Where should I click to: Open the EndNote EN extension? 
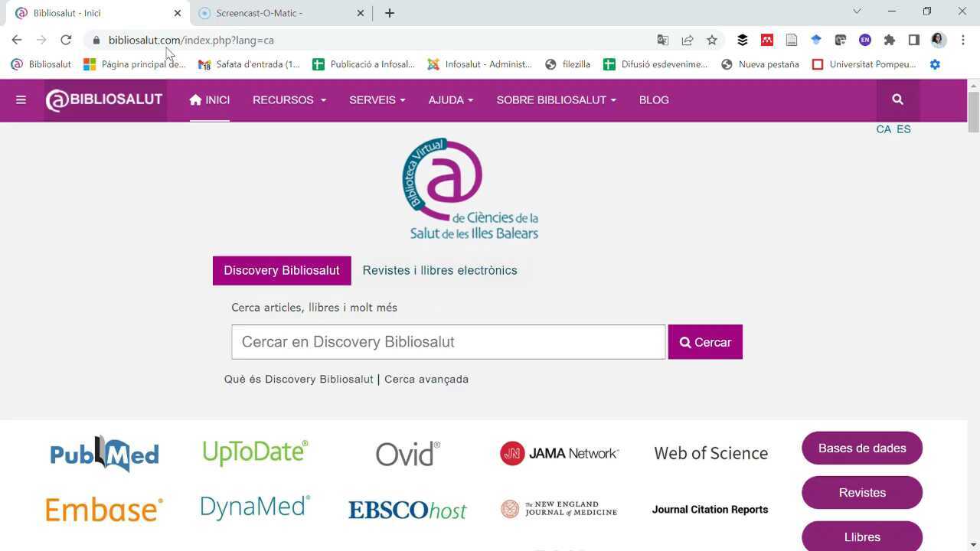point(865,40)
